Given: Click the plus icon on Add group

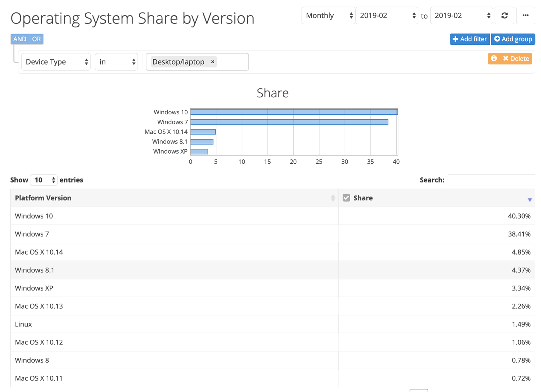Looking at the screenshot, I should coord(497,39).
